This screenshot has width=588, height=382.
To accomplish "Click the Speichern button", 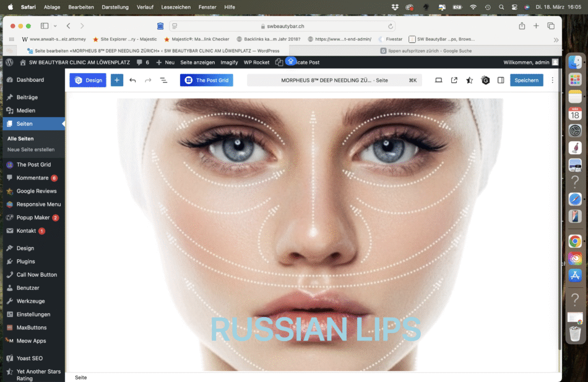I will pyautogui.click(x=526, y=80).
